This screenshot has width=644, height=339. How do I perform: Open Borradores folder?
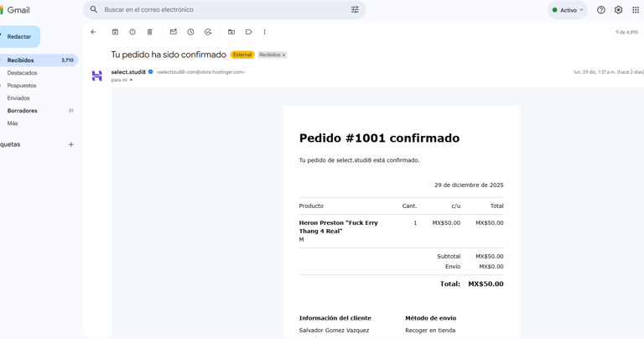(22, 111)
